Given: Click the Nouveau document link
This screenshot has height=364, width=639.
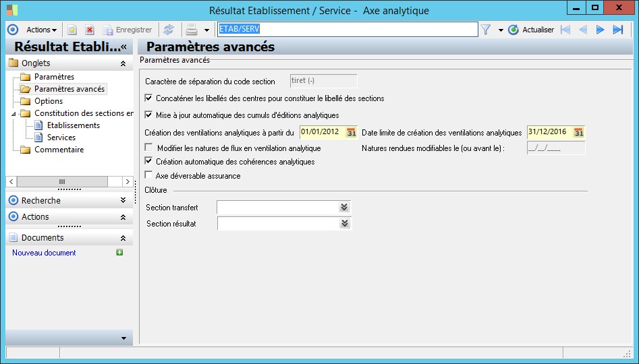Looking at the screenshot, I should [x=44, y=253].
